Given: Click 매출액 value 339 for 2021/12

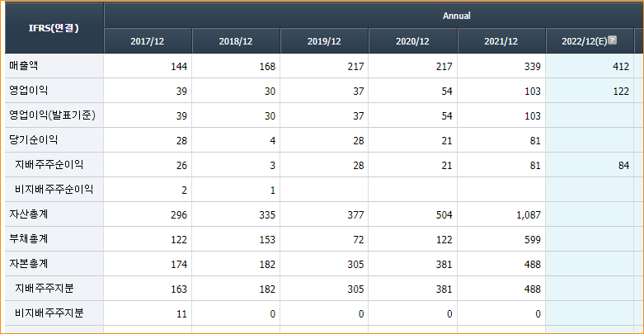Looking at the screenshot, I should tap(533, 67).
